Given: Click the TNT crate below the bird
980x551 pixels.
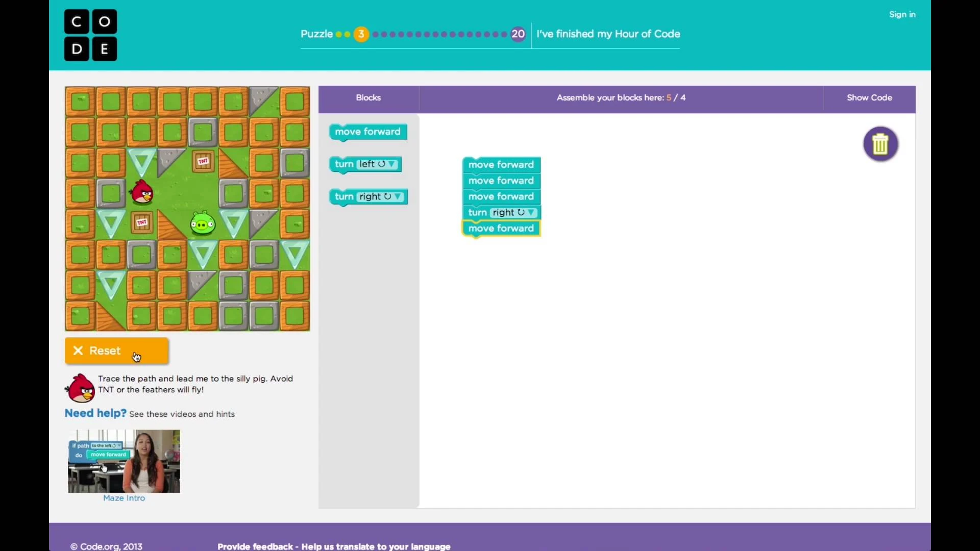Looking at the screenshot, I should 142,223.
